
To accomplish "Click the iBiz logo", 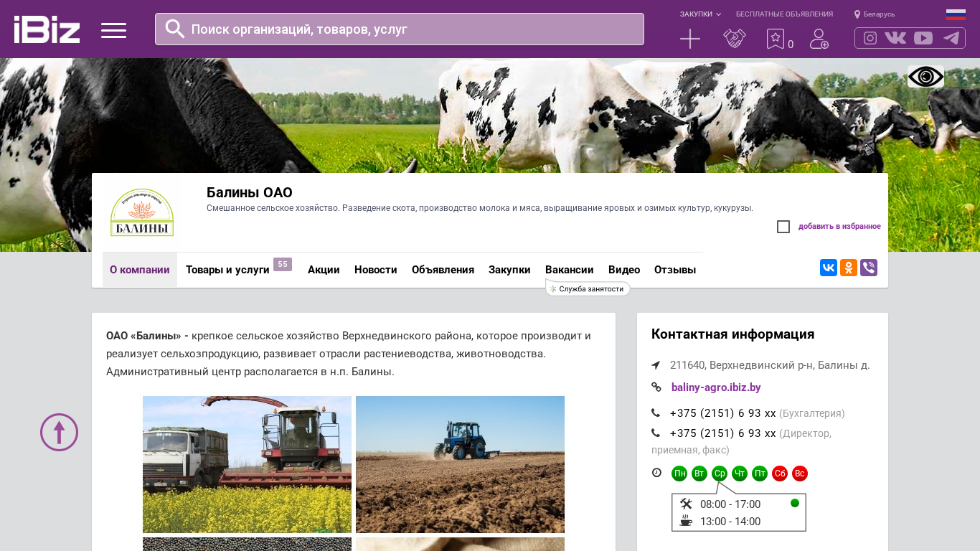I will coord(47,29).
